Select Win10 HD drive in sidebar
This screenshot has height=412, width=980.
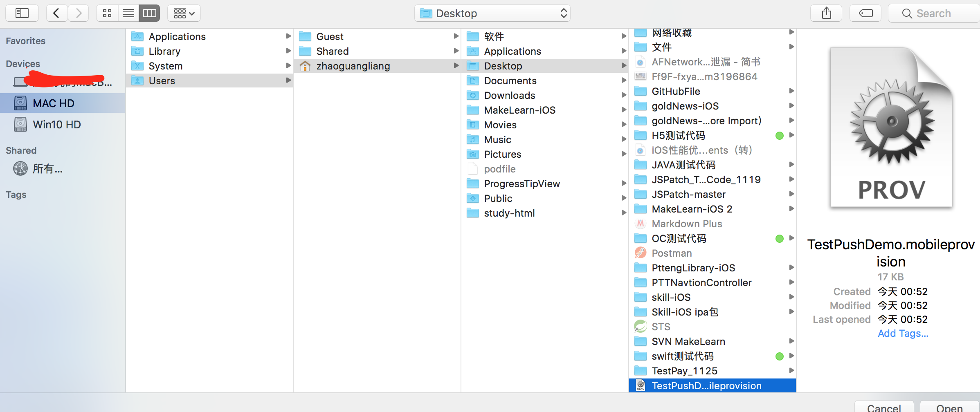pos(56,125)
